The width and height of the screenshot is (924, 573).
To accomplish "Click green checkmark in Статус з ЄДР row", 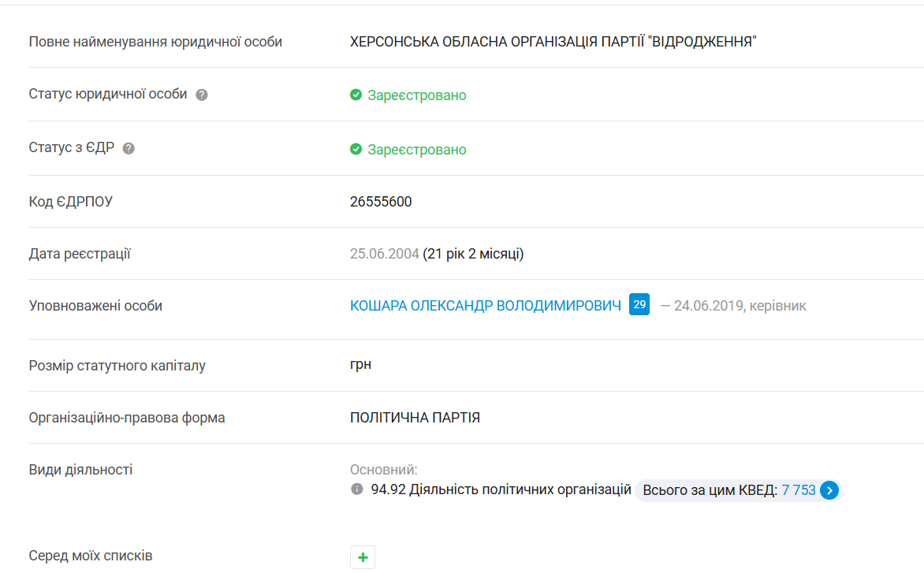I will point(356,149).
